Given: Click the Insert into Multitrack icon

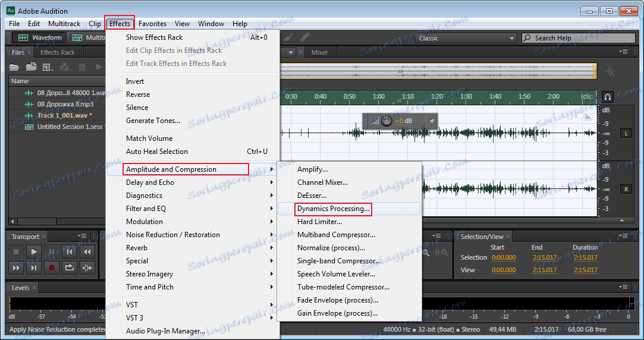Looking at the screenshot, I should [65, 67].
